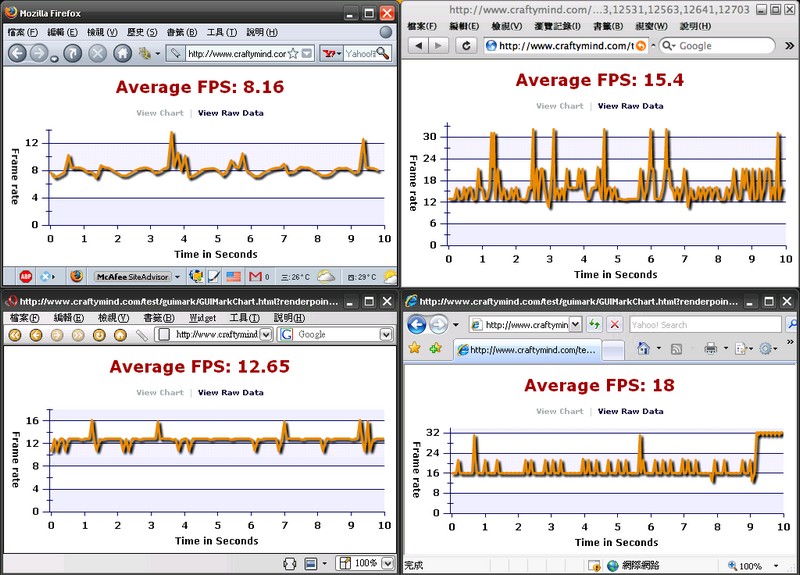Click Add to Favorites green plus in IE
The width and height of the screenshot is (800, 575).
coord(435,348)
